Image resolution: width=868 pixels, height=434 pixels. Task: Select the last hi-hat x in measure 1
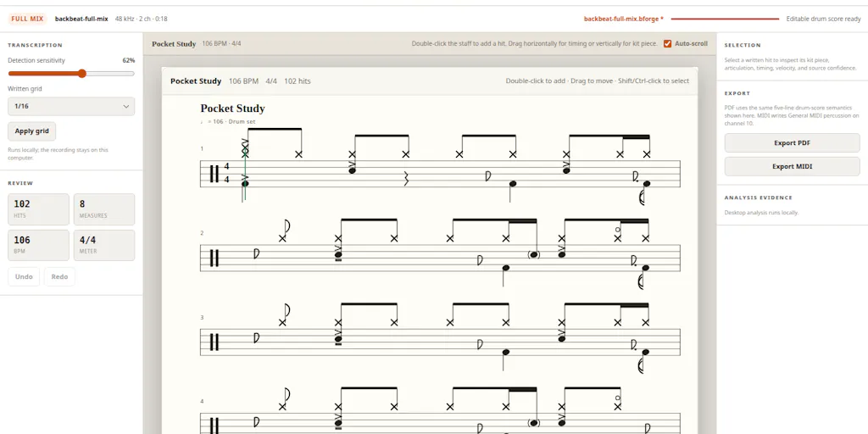pyautogui.click(x=647, y=154)
